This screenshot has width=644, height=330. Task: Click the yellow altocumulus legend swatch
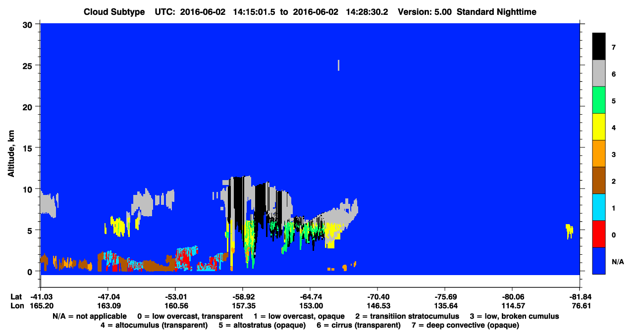click(x=599, y=127)
